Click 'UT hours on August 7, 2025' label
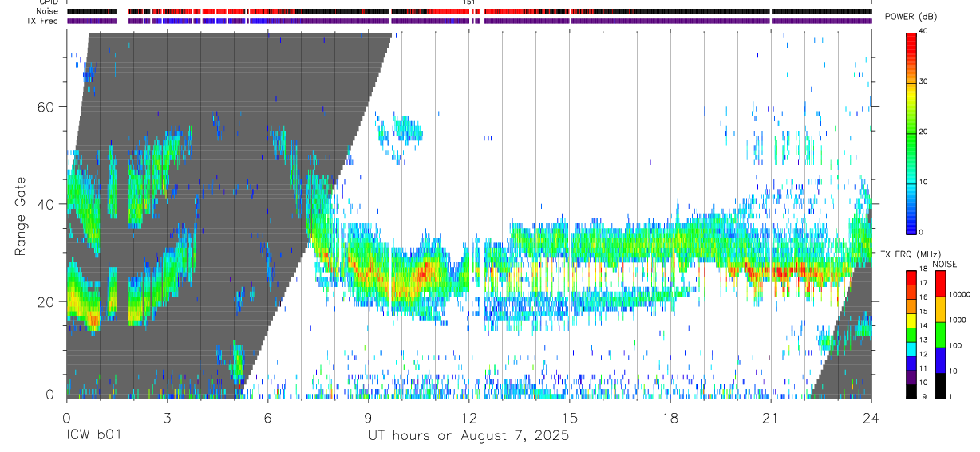Screen dimensions: 980x452 (468, 436)
